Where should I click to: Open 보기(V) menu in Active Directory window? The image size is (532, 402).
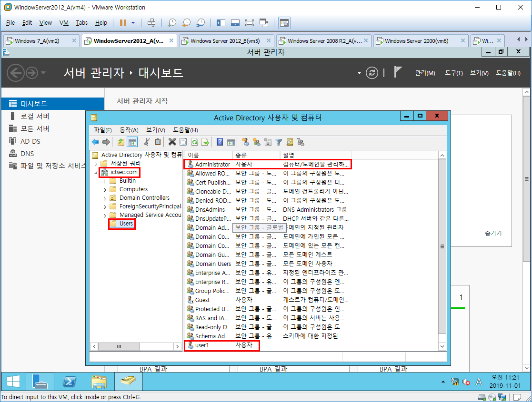155,130
